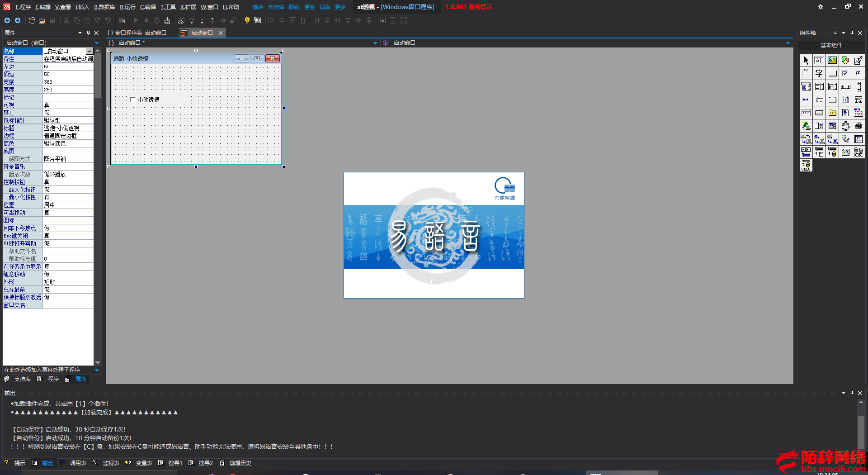Open the T.工具 menu

[168, 7]
